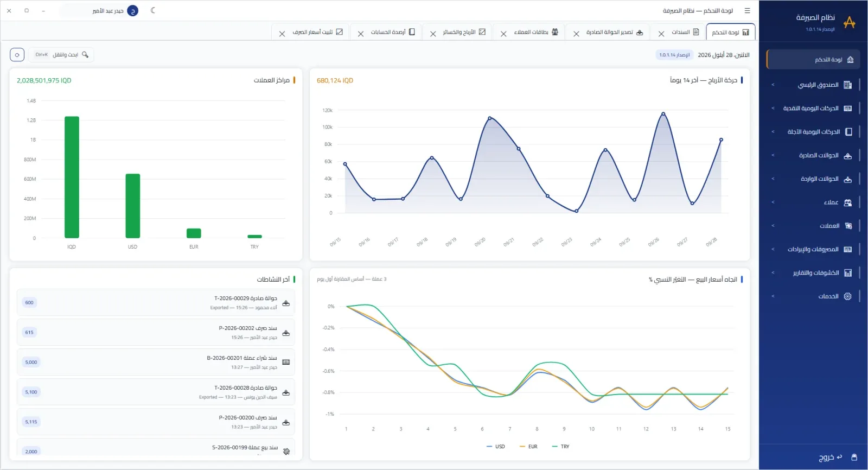Click the المصروفات والإيرادات sidebar icon

(848, 250)
